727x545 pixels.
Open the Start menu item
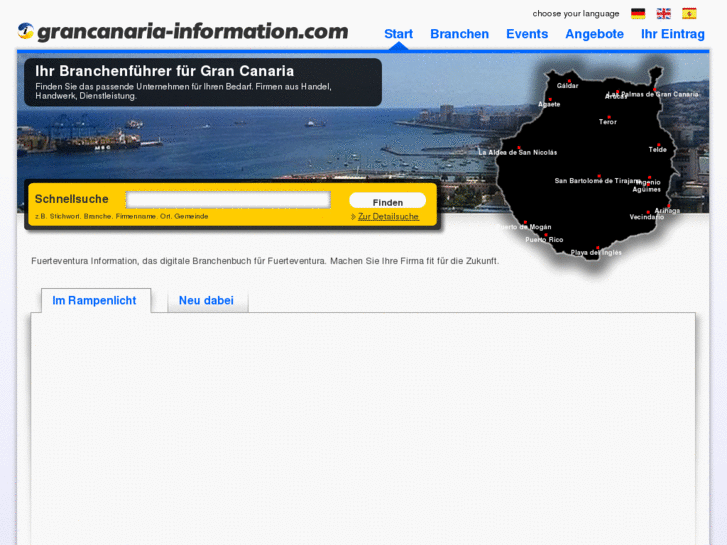398,34
